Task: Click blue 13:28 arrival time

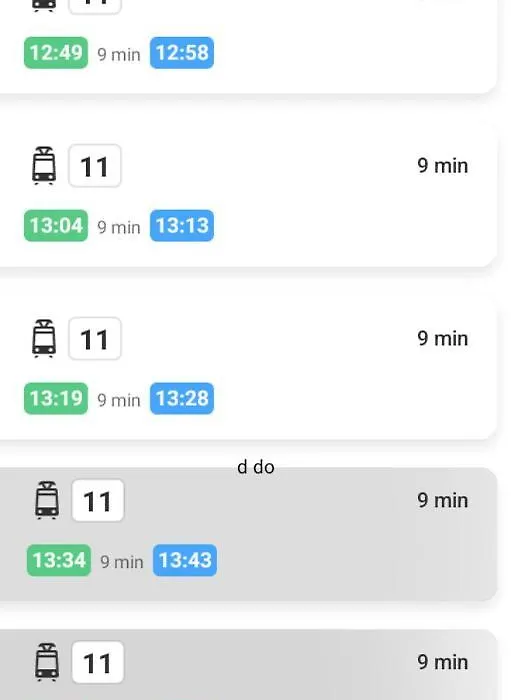Action: click(182, 398)
